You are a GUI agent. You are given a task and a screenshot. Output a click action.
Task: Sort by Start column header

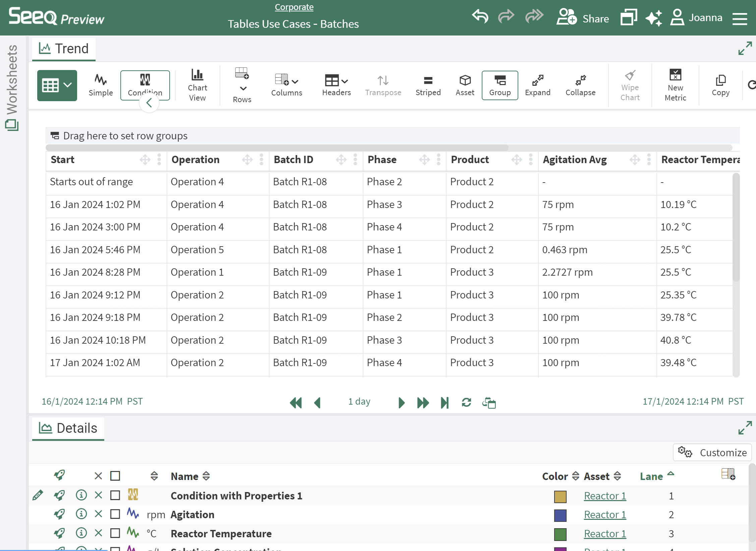(63, 160)
